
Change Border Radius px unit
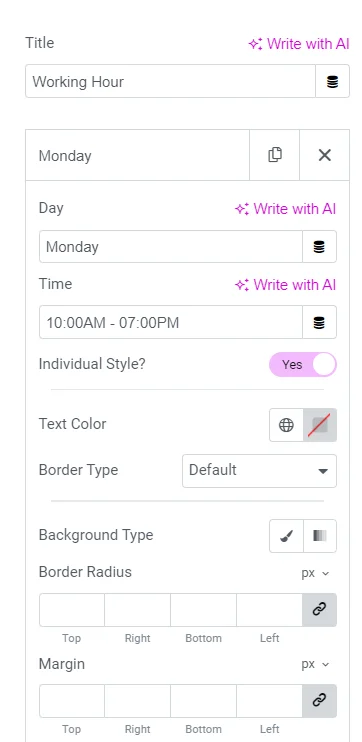(315, 573)
